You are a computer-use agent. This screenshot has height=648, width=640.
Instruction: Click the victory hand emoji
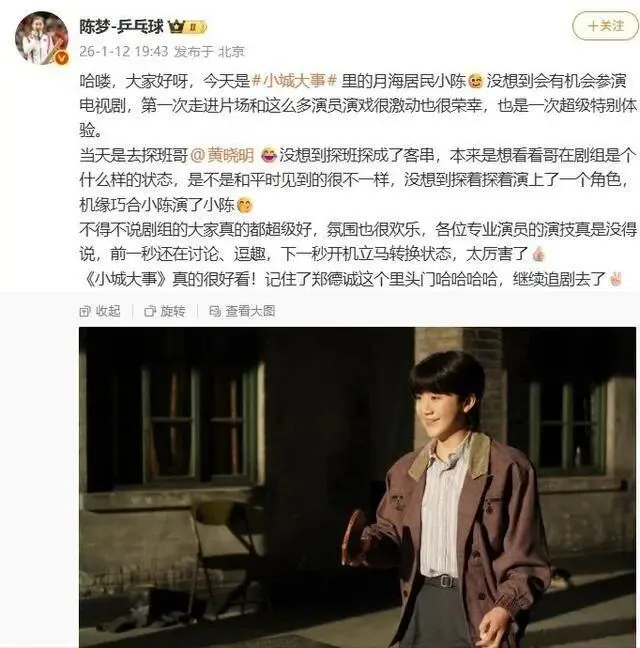pos(616,279)
